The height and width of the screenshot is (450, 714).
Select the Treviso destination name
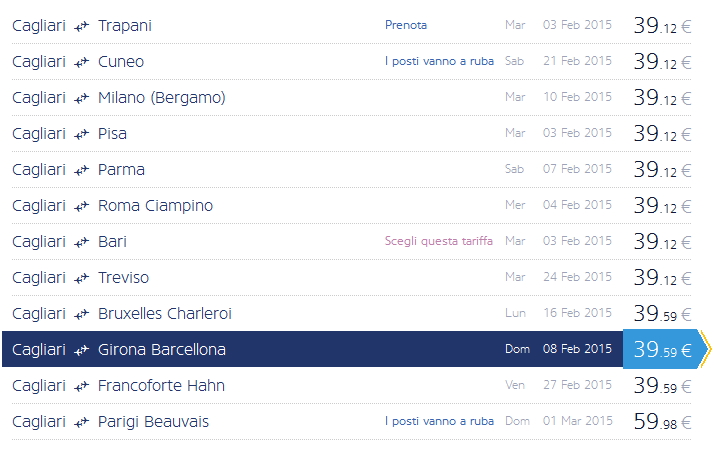tap(123, 277)
